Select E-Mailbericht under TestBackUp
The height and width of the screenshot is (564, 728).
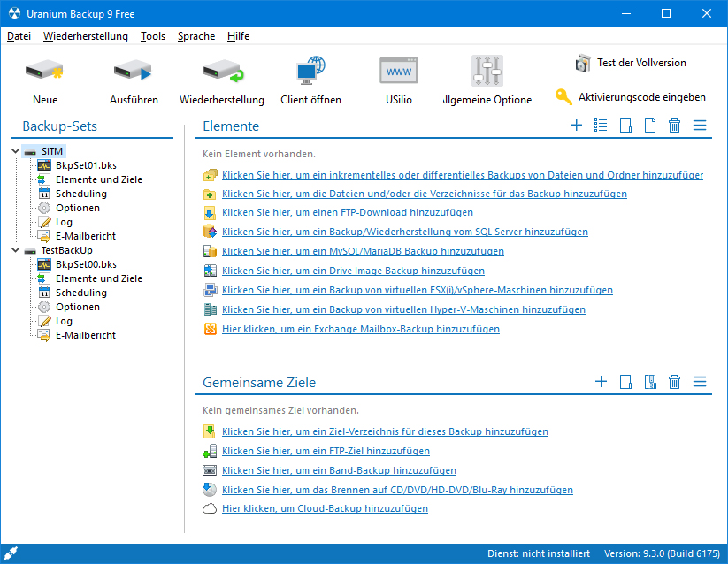[x=86, y=335]
